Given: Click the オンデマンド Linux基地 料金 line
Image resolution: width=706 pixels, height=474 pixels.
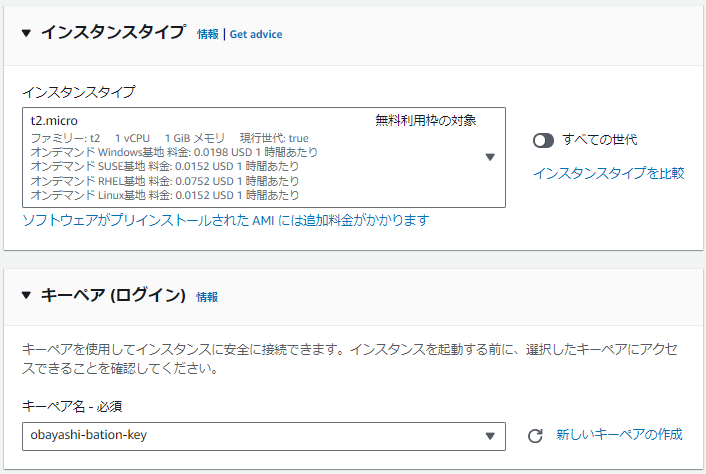Looking at the screenshot, I should coord(165,195).
